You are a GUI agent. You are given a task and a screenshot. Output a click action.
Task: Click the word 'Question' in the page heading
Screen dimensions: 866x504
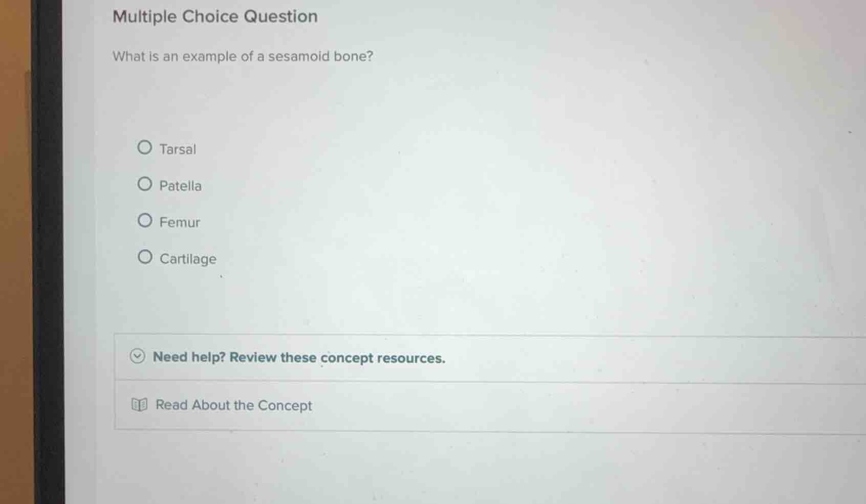(x=280, y=16)
